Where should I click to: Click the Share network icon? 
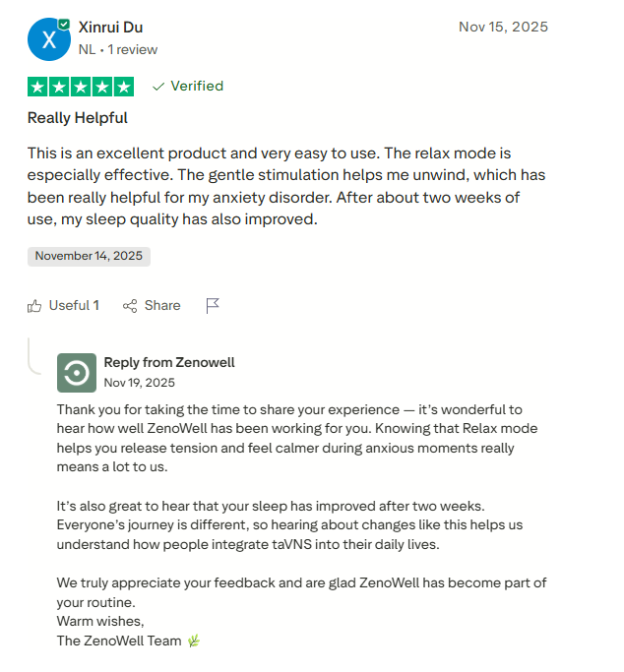[x=130, y=306]
